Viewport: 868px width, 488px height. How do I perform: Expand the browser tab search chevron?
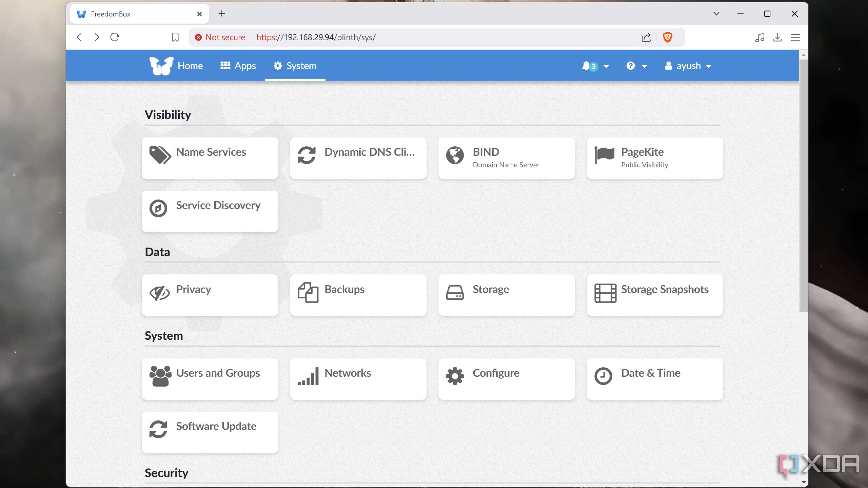point(716,14)
